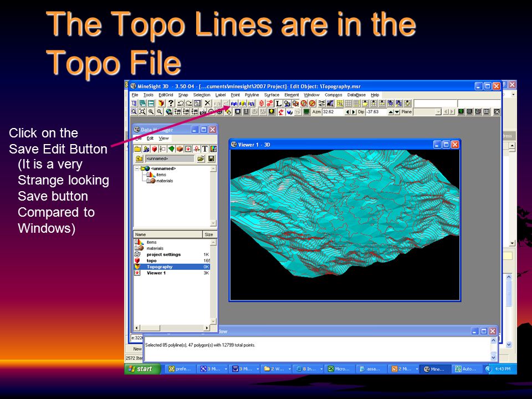Sort by the Name column header
The height and width of the screenshot is (399, 532).
[x=167, y=234]
